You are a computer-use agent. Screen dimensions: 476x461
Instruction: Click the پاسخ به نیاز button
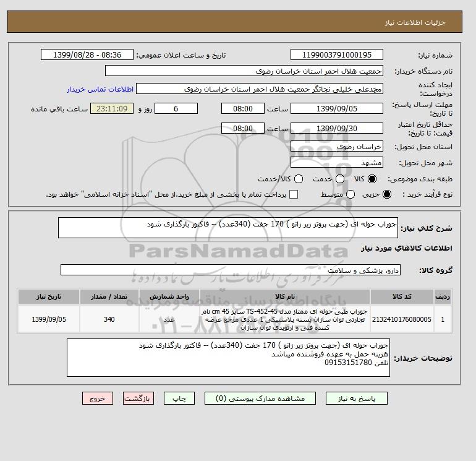click(x=357, y=398)
